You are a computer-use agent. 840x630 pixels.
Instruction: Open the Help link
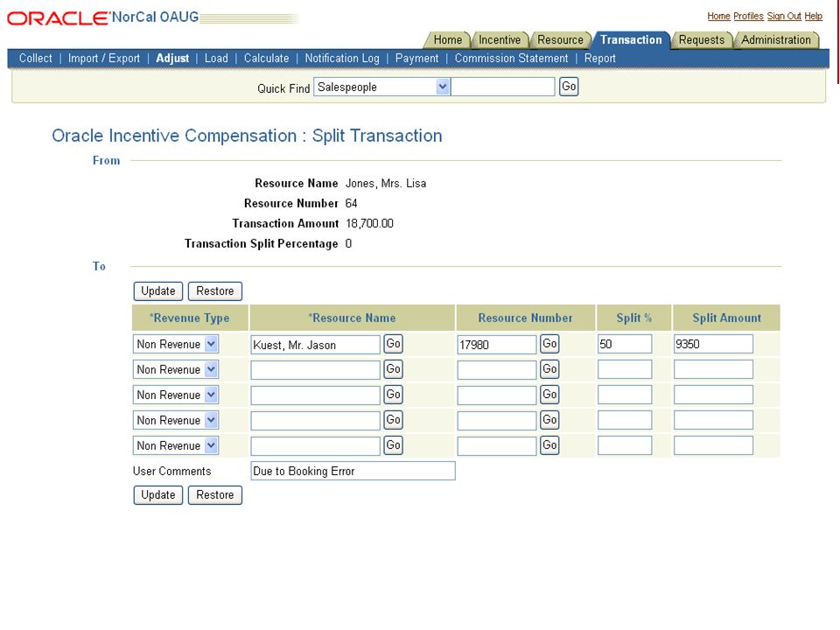click(x=813, y=16)
